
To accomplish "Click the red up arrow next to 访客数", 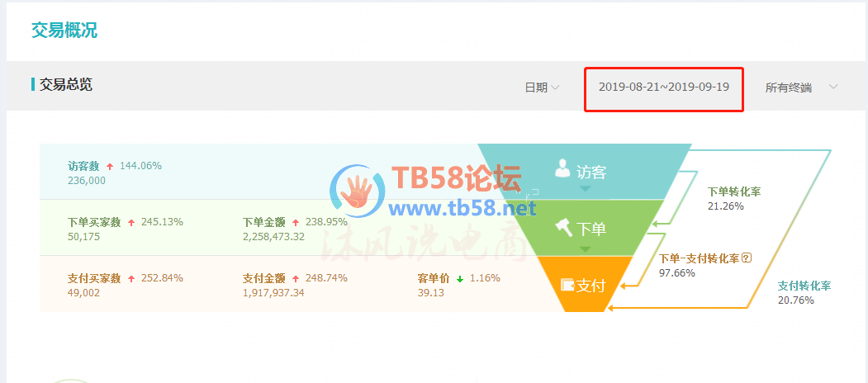I will pyautogui.click(x=110, y=166).
